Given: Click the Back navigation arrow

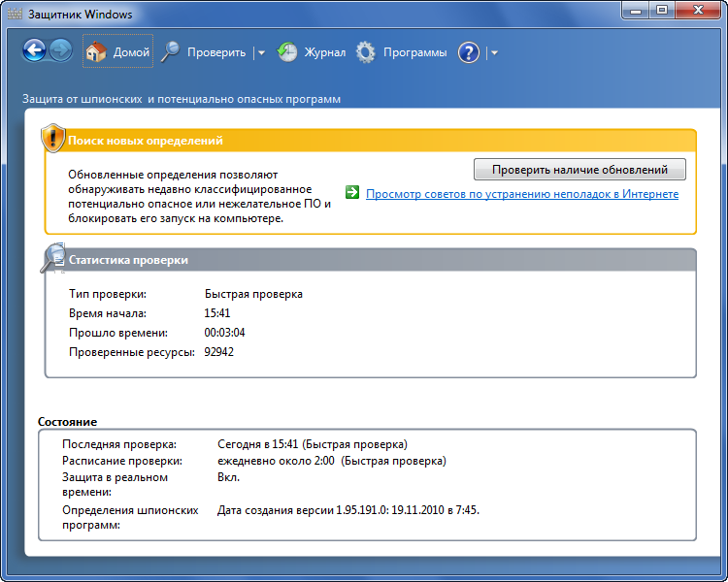Looking at the screenshot, I should coord(34,50).
